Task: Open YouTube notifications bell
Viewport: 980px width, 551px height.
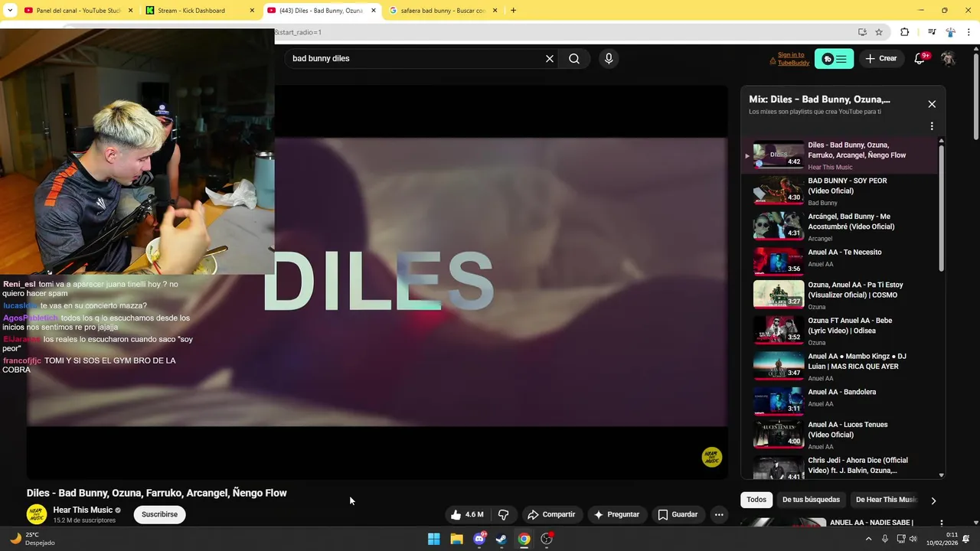Action: point(920,59)
